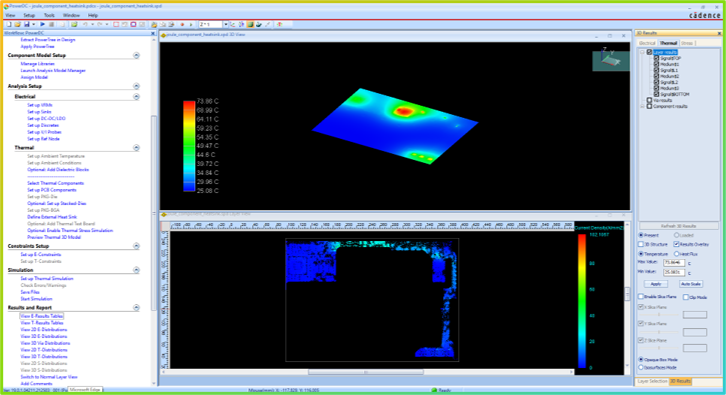Collapse the Analysis Setup section
This screenshot has height=395, width=726.
136,86
